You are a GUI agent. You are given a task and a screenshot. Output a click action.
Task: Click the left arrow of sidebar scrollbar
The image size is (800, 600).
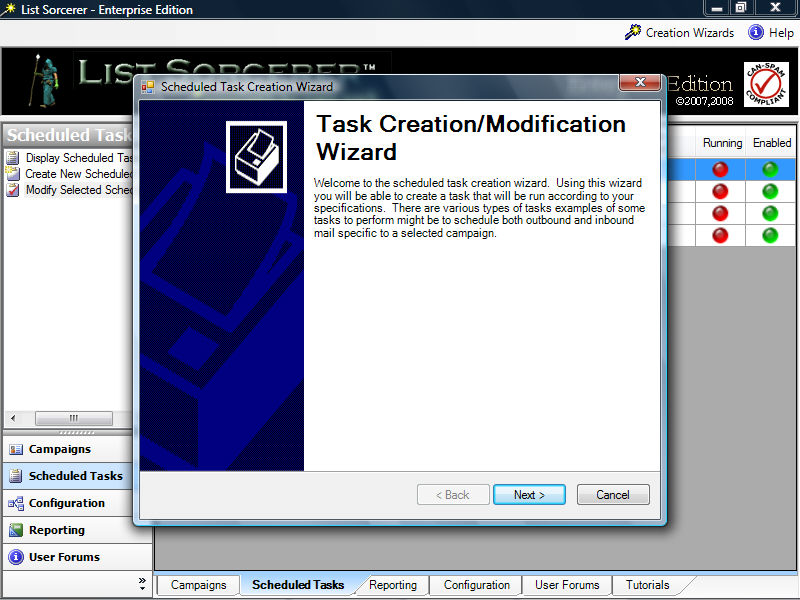12,418
